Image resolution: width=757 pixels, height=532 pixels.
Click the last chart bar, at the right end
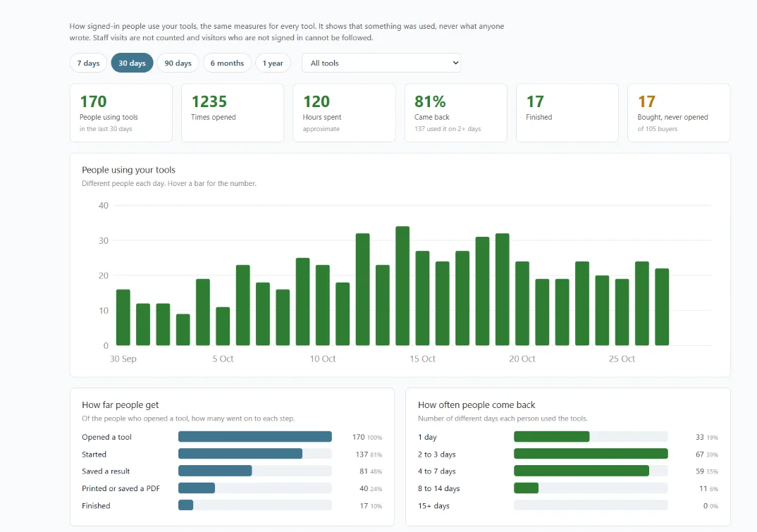(662, 307)
